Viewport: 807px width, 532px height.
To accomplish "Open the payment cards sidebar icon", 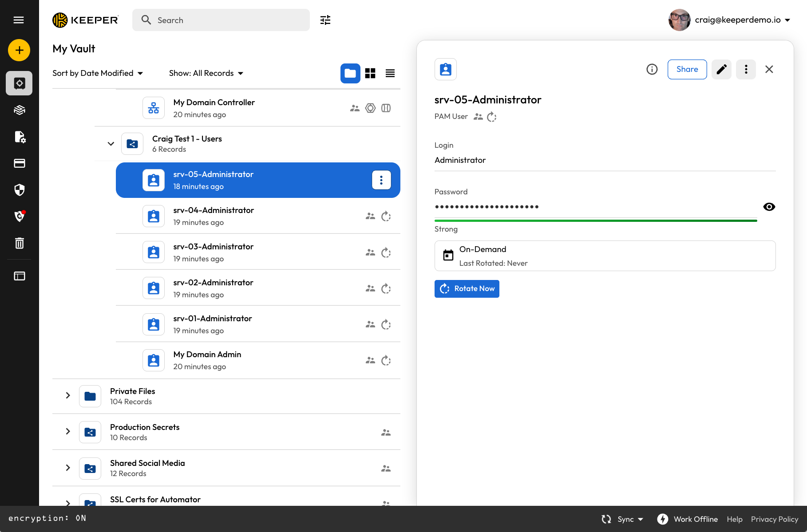I will pyautogui.click(x=19, y=163).
